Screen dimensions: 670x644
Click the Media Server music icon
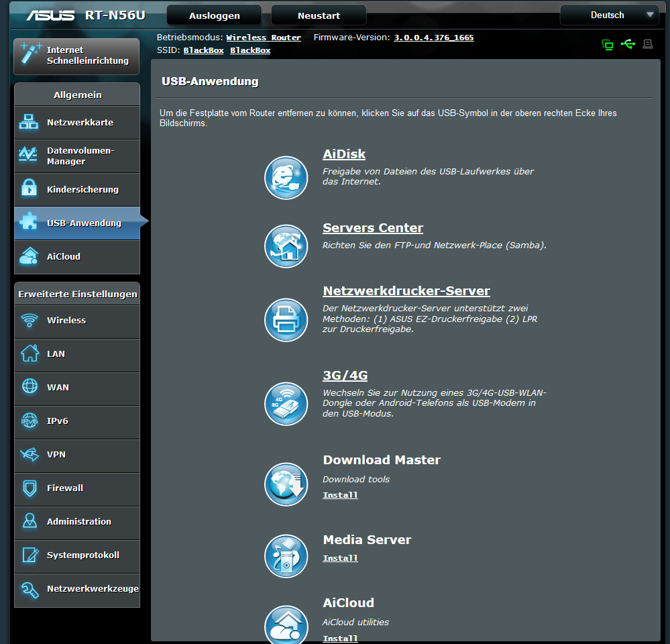click(x=286, y=556)
